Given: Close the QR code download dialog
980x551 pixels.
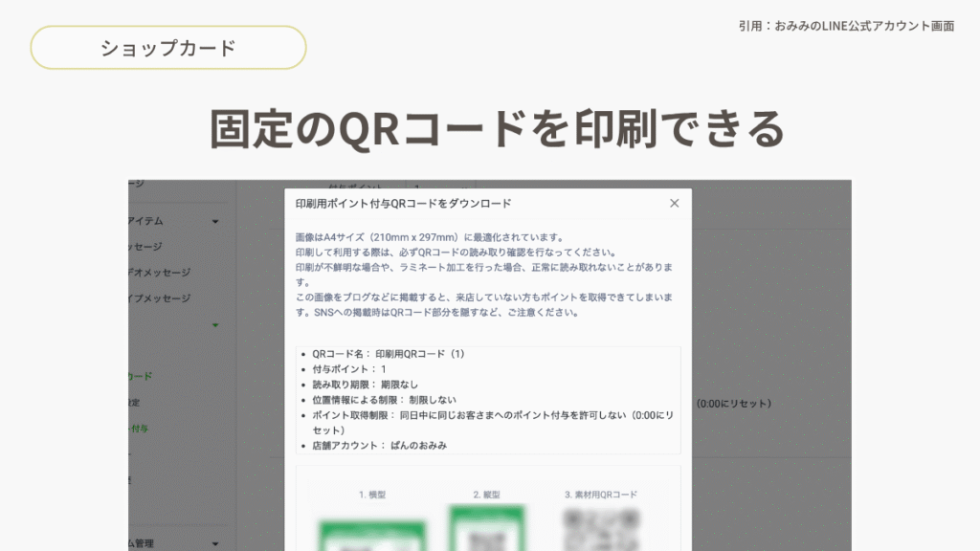Looking at the screenshot, I should click(x=674, y=203).
